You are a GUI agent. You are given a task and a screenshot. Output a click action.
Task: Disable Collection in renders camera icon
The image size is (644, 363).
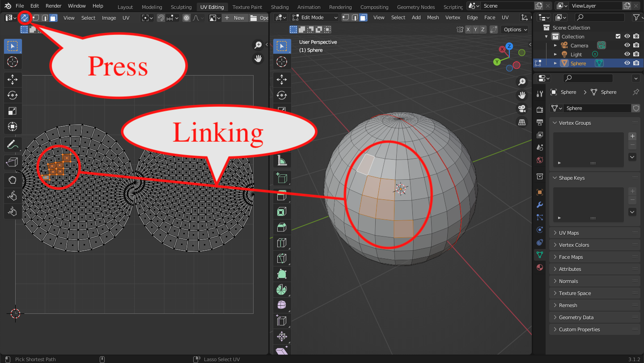(636, 37)
